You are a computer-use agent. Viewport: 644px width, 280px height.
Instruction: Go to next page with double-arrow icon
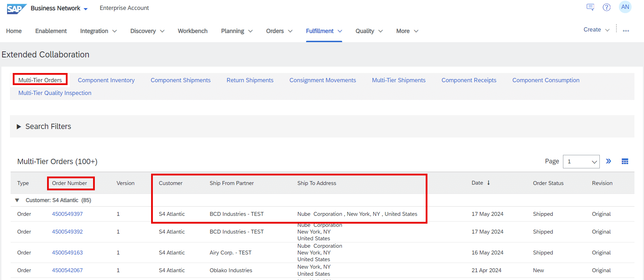(x=608, y=162)
